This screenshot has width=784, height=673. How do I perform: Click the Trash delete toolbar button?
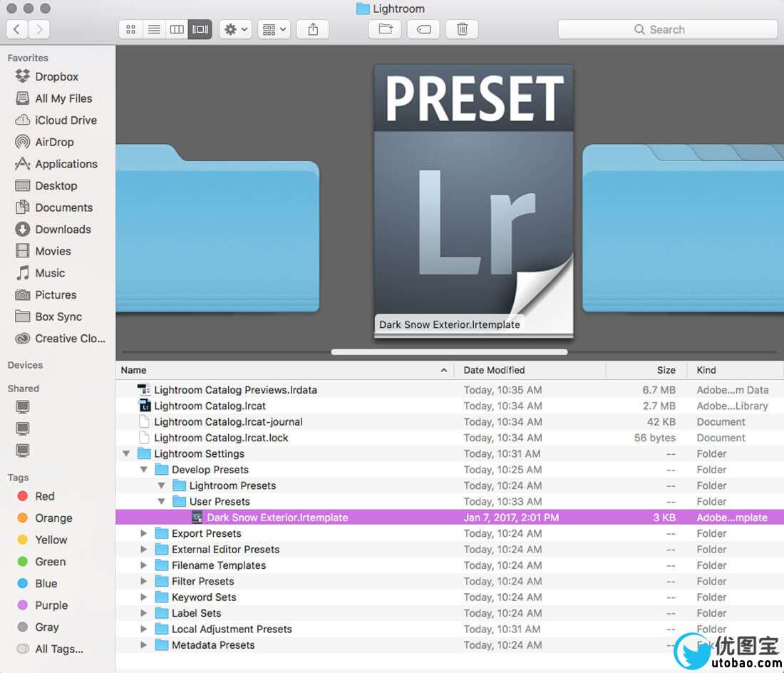(462, 29)
